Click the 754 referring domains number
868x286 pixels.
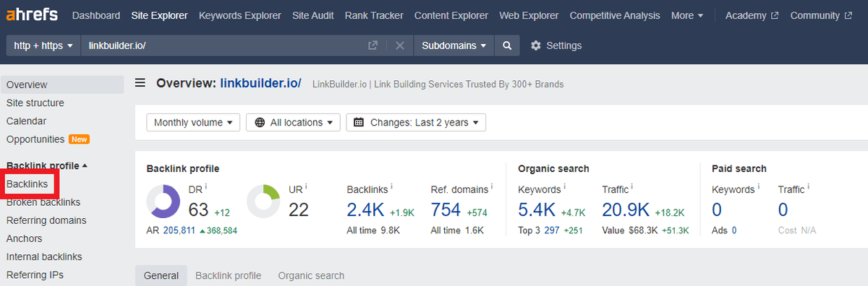(446, 209)
